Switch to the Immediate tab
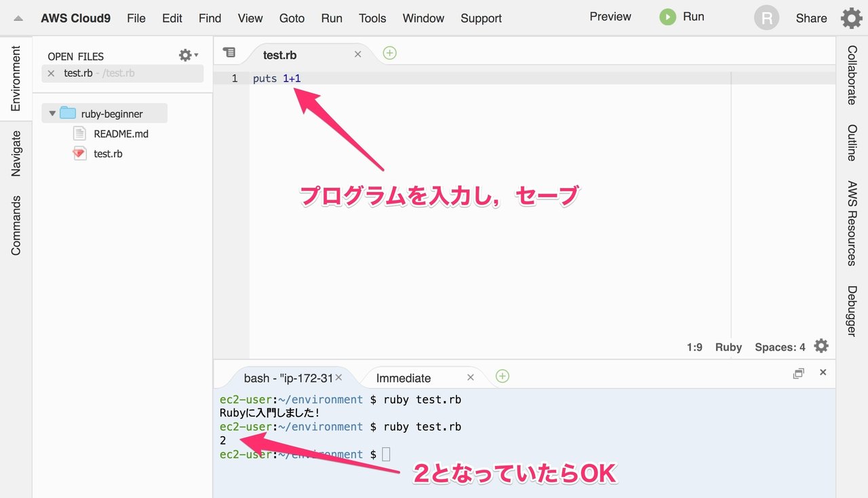The width and height of the screenshot is (868, 498). tap(403, 378)
